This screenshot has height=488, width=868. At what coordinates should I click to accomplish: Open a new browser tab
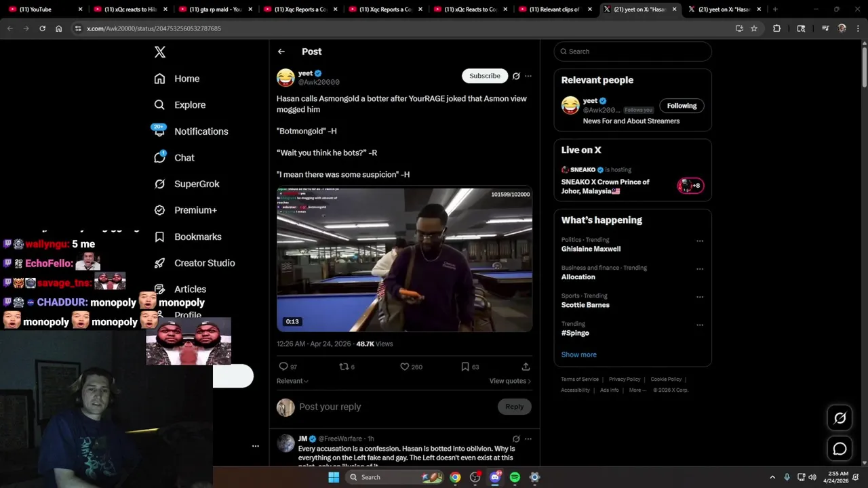[775, 9]
